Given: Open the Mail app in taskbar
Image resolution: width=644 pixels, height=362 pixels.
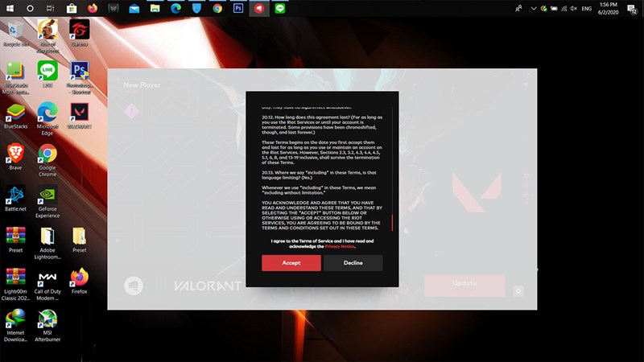Looking at the screenshot, I should 134,8.
